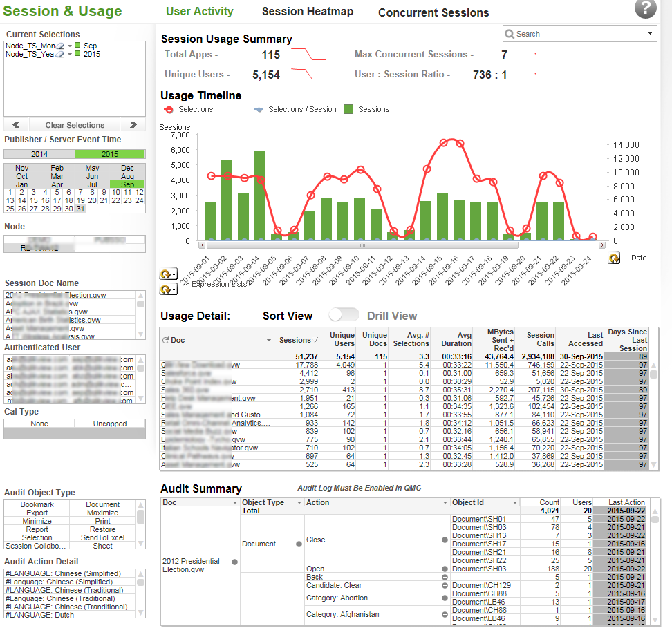The height and width of the screenshot is (628, 672).
Task: Click the cycle icon beside Doc column header
Action: (x=165, y=340)
